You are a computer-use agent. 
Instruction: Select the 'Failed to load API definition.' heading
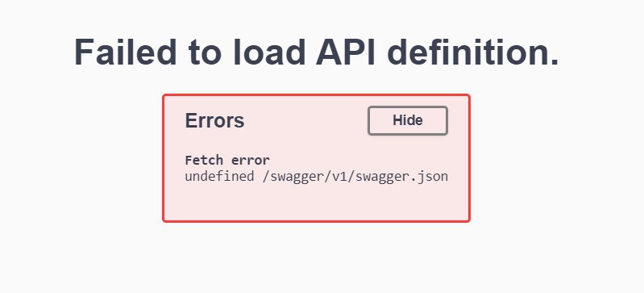point(316,52)
